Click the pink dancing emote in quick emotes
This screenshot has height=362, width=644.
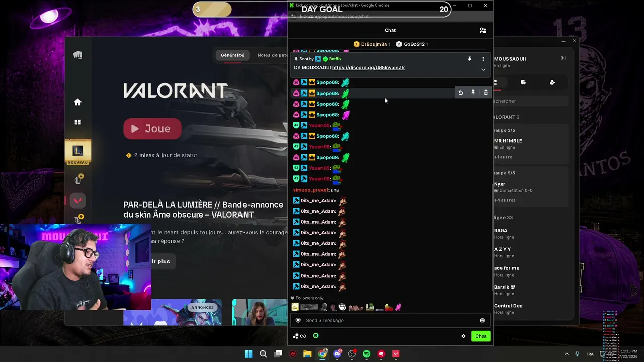point(398,307)
